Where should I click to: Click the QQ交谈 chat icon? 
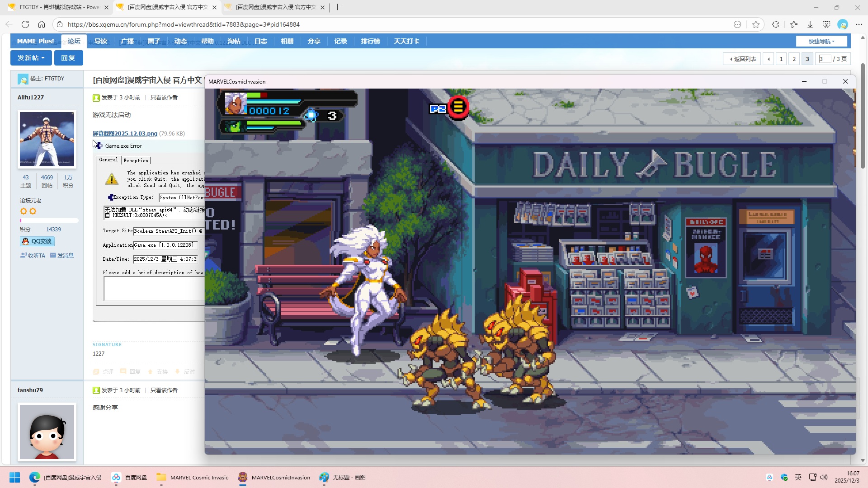click(37, 241)
